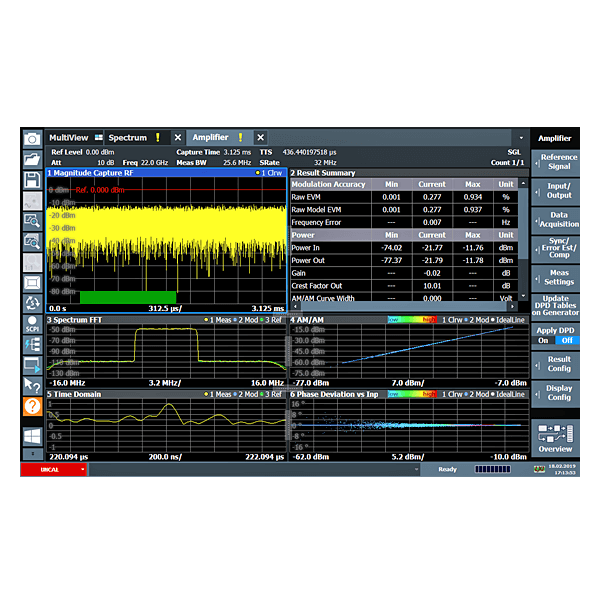The height and width of the screenshot is (600, 600).
Task: Click the frame rectangle toolbar icon
Action: (32, 283)
